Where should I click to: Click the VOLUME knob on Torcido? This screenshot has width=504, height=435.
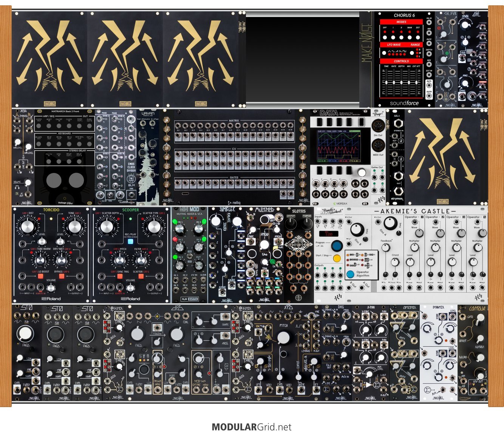pos(51,288)
